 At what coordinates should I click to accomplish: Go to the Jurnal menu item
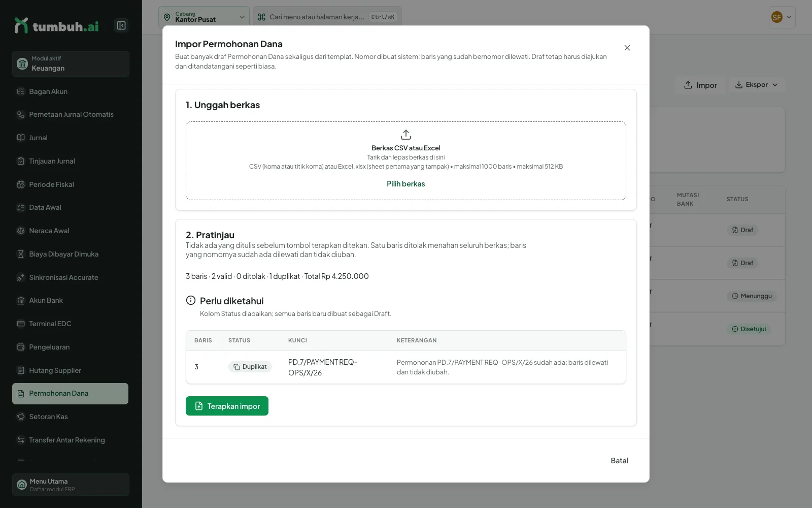pyautogui.click(x=71, y=138)
